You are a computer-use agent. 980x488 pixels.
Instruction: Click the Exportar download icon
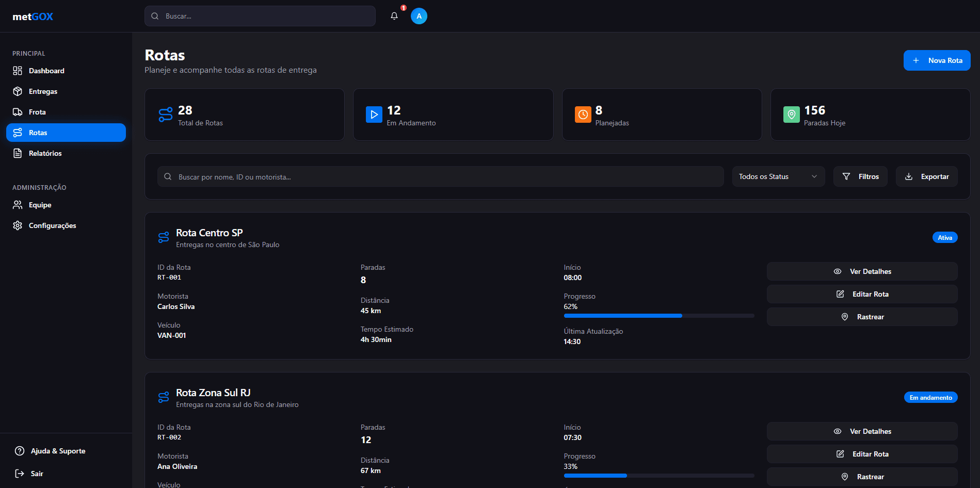[909, 176]
